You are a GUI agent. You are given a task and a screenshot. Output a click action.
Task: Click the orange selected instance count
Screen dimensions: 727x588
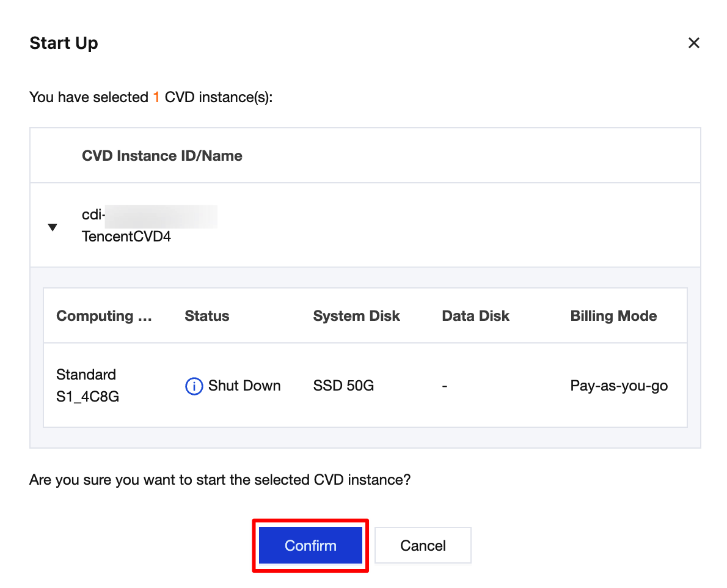(x=156, y=97)
